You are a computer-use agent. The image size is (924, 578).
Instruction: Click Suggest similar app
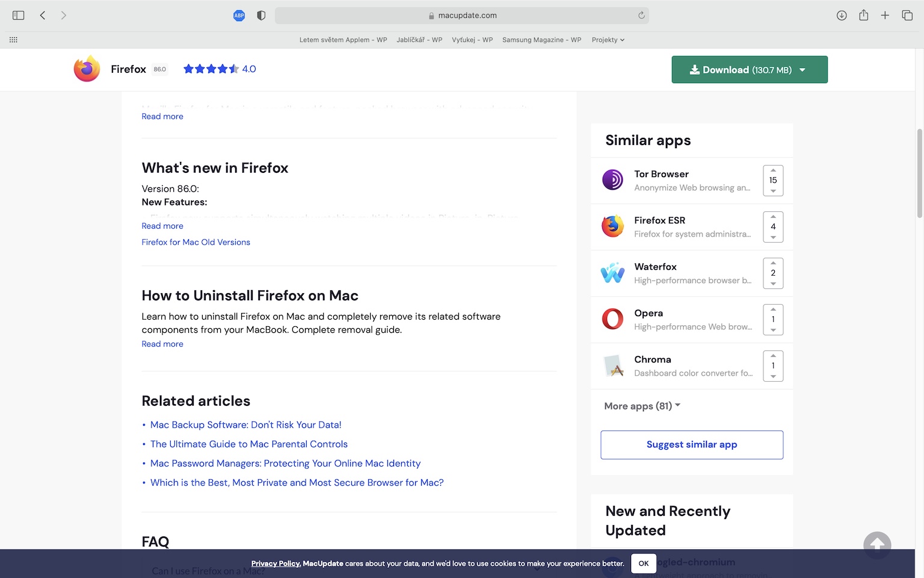(692, 444)
